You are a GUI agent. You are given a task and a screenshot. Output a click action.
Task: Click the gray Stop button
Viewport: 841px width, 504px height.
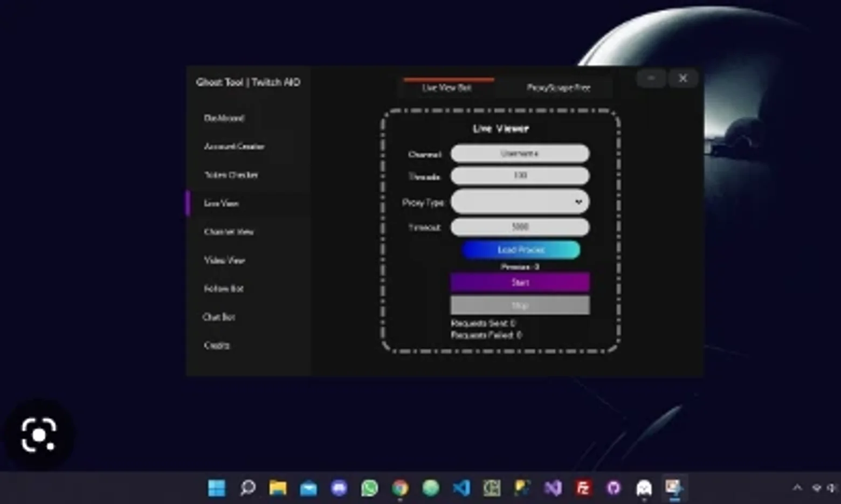[x=520, y=306]
